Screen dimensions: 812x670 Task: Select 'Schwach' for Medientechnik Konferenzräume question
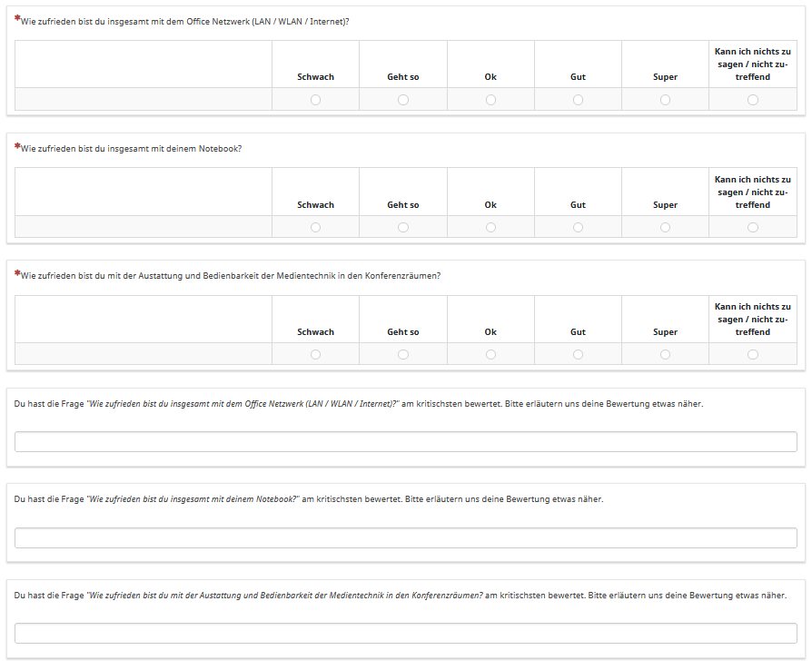315,354
